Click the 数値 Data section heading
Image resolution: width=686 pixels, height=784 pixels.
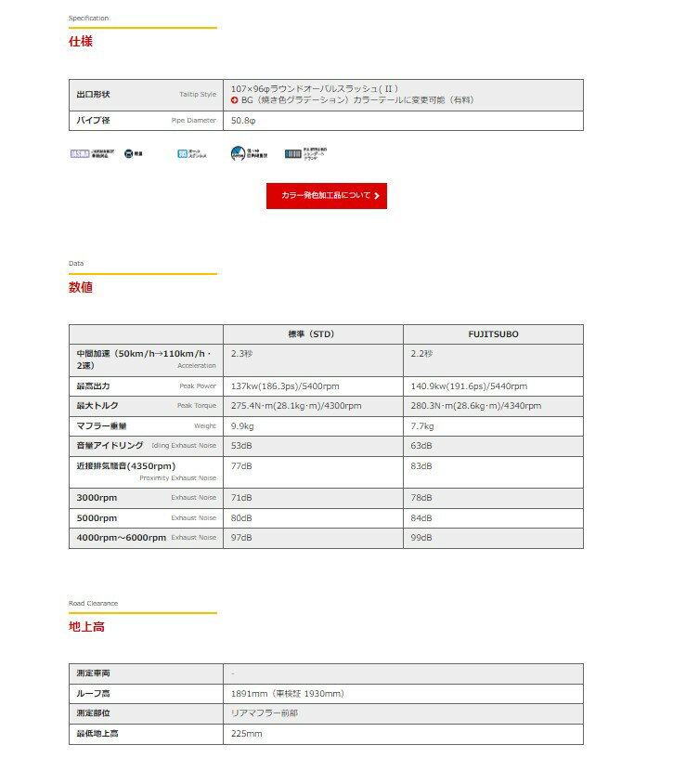pos(81,287)
